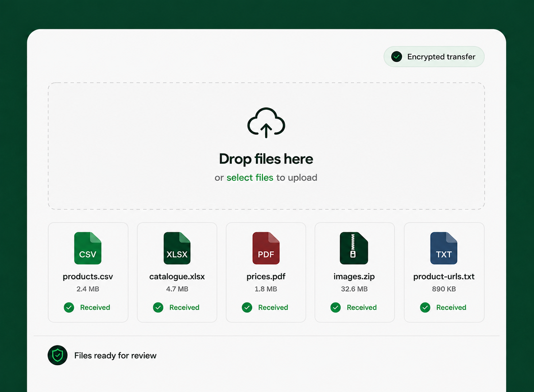The height and width of the screenshot is (392, 534).
Task: Click the Encrypted transfer label
Action: click(441, 57)
